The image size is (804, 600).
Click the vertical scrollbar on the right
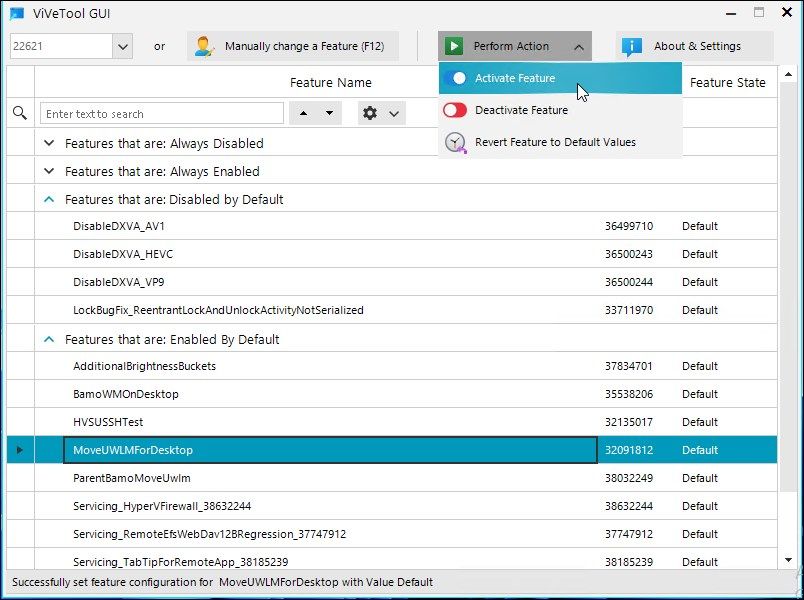point(791,300)
